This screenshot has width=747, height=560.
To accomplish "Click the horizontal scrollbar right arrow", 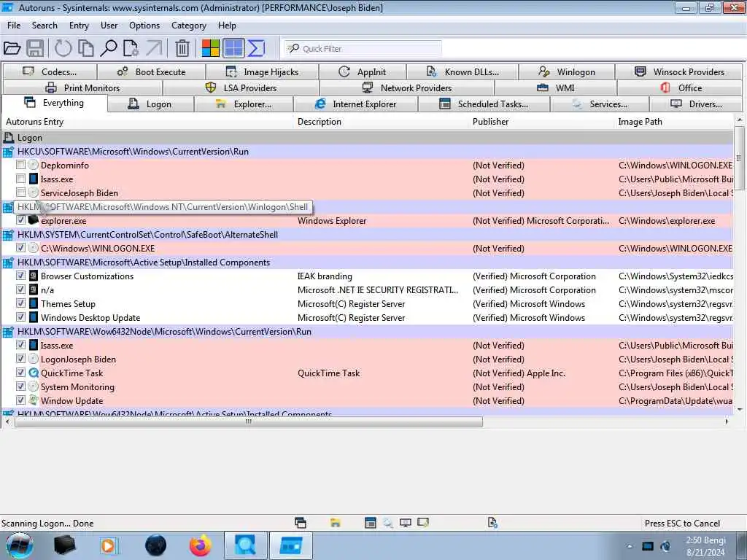I will click(x=727, y=421).
